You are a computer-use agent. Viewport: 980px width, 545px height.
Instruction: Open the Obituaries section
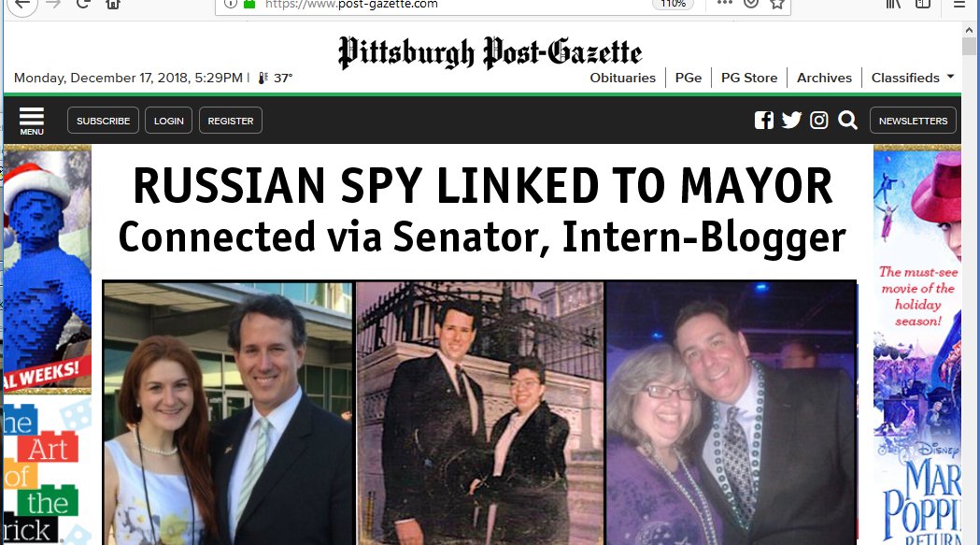click(622, 78)
